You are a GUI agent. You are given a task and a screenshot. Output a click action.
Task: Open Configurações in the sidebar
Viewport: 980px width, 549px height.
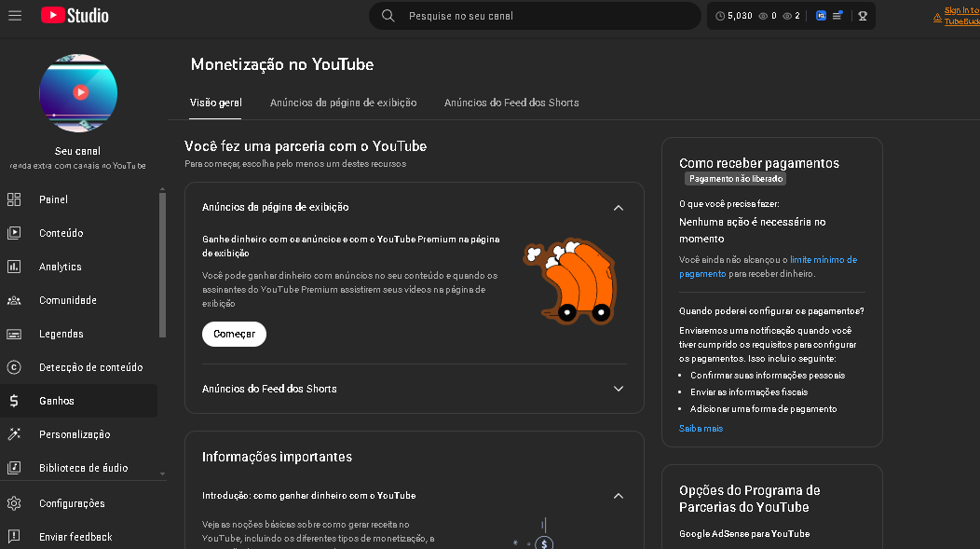click(x=79, y=503)
